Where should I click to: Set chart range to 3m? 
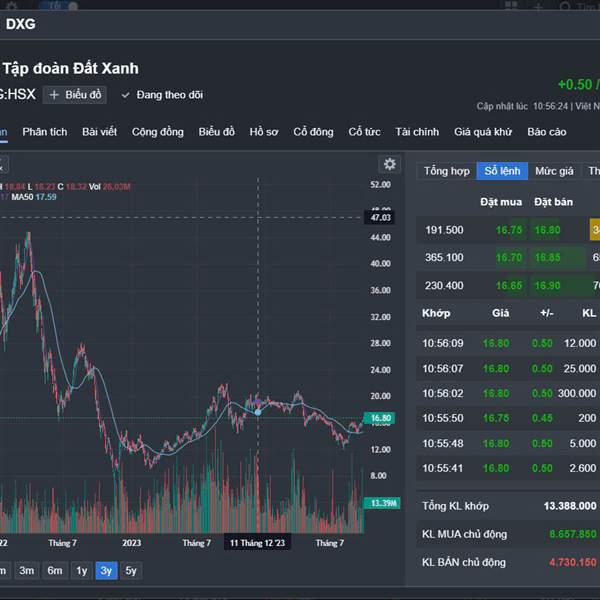pos(27,571)
